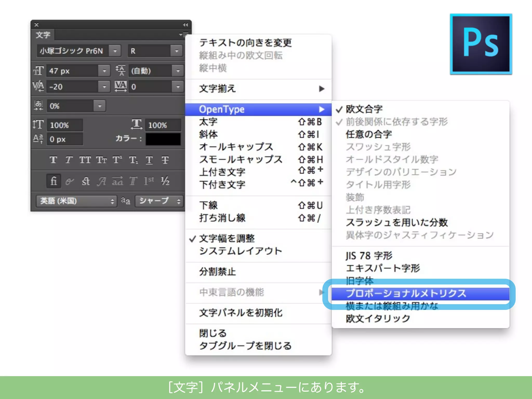Open the tsume 0% dropdown arrow
Image resolution: width=532 pixels, height=399 pixels.
(100, 106)
